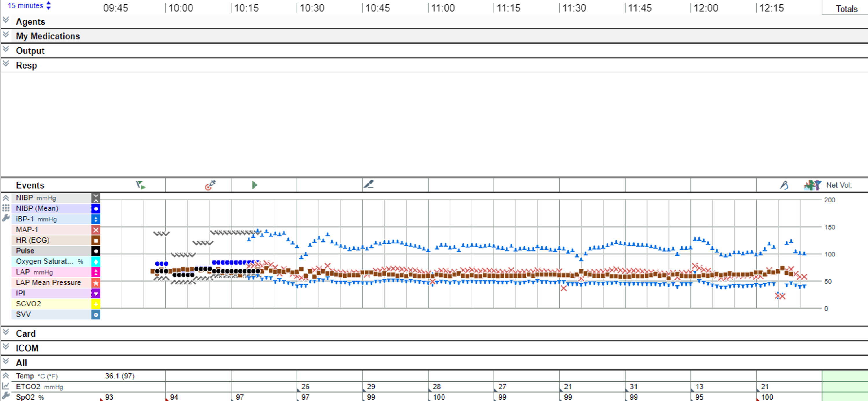Click the suture needle event icon
The image size is (868, 401).
[x=784, y=185]
